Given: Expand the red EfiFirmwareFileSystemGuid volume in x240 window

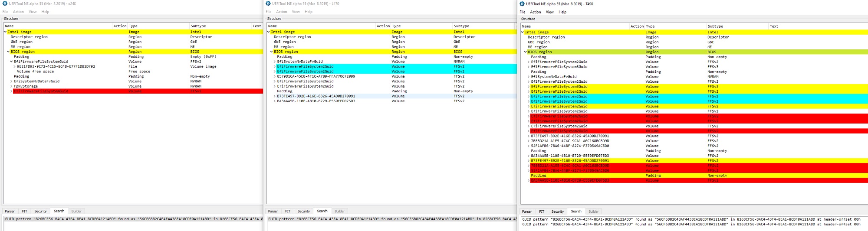Looking at the screenshot, I should coord(11,91).
